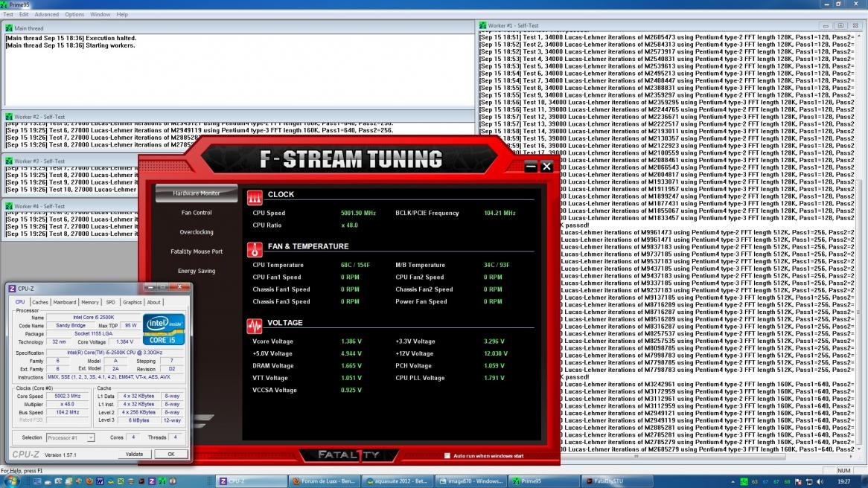Screen dimensions: 868x488
Task: Open the volume speaker tray icon
Action: [x=820, y=481]
